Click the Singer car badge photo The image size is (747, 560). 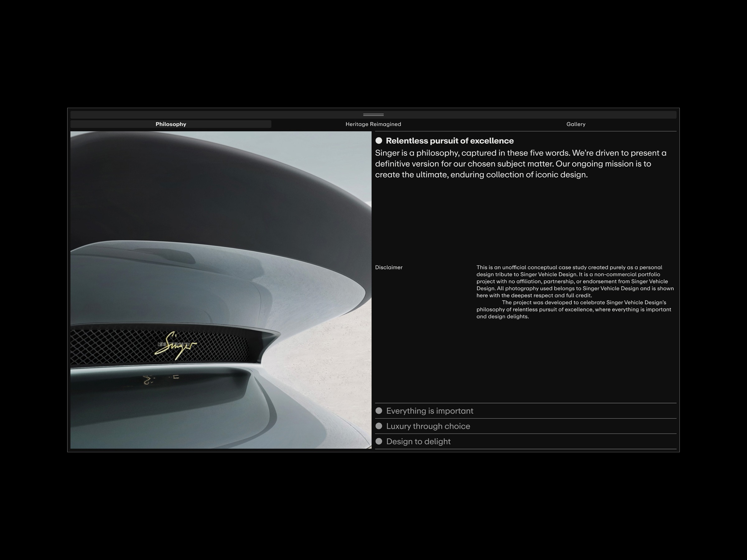(x=221, y=290)
